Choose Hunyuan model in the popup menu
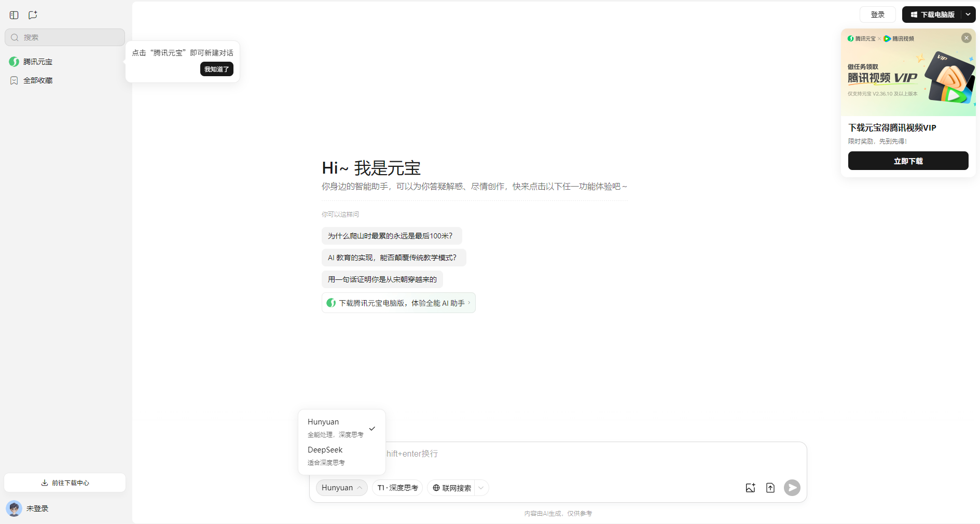Image resolution: width=980 pixels, height=524 pixels. 341,428
